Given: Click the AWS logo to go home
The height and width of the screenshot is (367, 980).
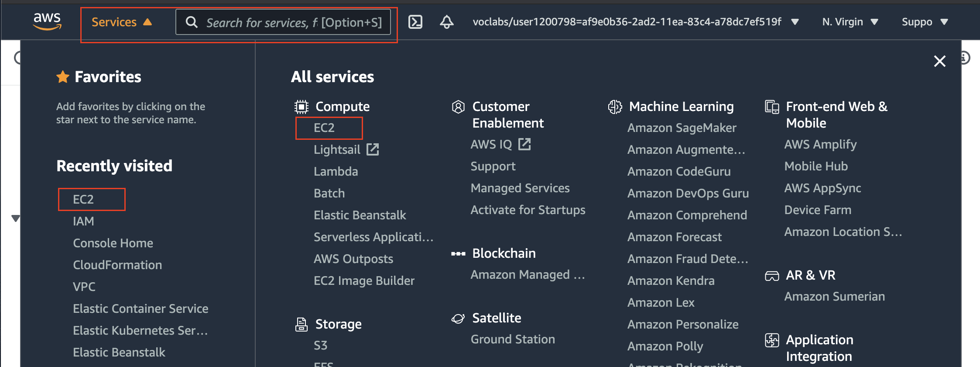Looking at the screenshot, I should point(48,21).
